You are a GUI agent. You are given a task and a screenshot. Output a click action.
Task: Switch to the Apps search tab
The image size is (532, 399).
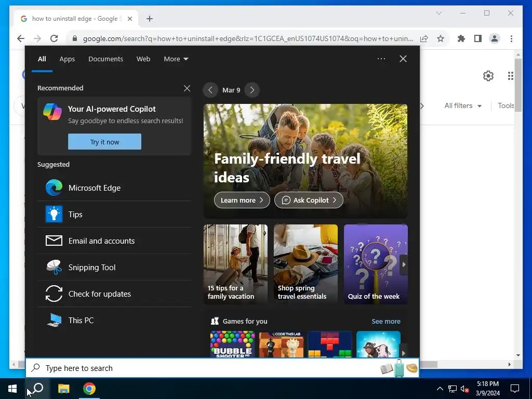pos(67,59)
